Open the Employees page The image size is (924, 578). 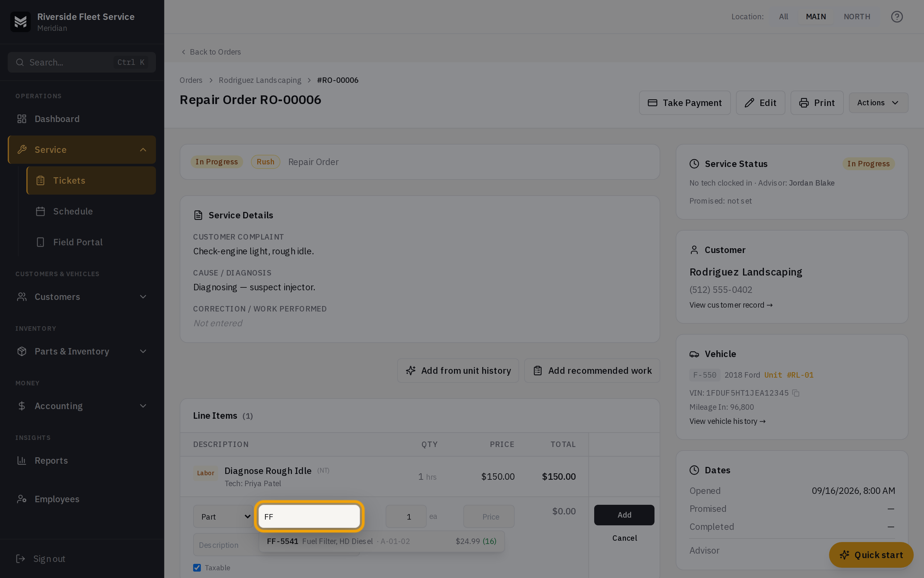pos(82,499)
